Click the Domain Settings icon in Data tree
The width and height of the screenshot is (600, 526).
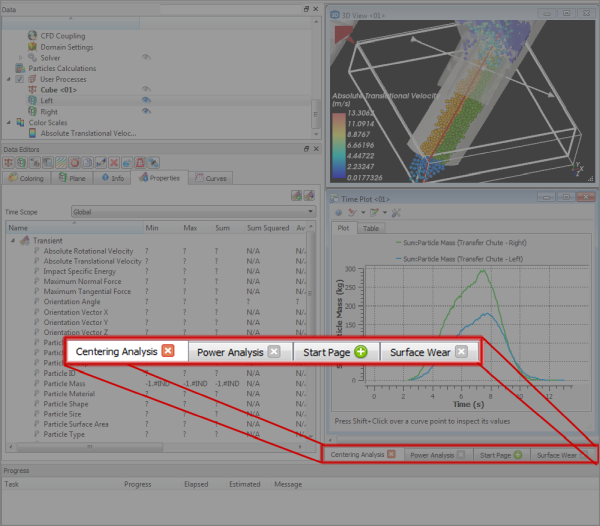click(32, 47)
